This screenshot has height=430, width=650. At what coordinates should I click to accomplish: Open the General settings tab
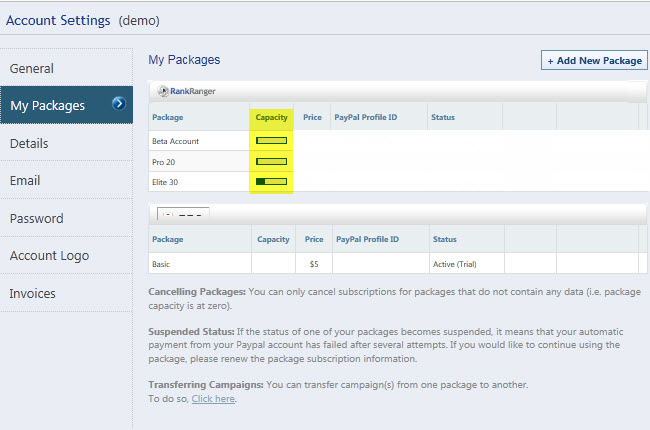[x=32, y=69]
